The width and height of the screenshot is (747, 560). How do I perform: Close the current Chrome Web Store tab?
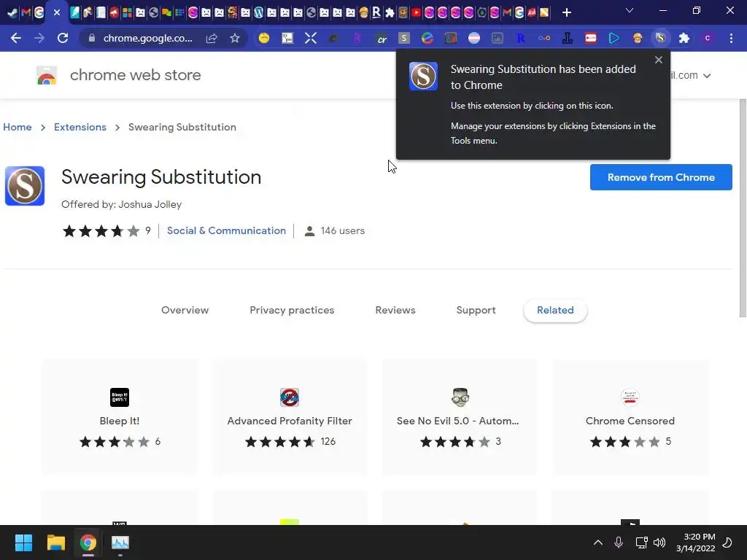point(57,12)
